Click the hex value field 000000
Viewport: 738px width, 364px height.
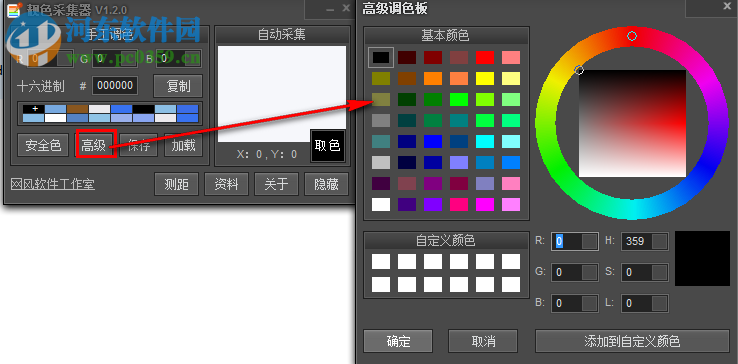[115, 86]
